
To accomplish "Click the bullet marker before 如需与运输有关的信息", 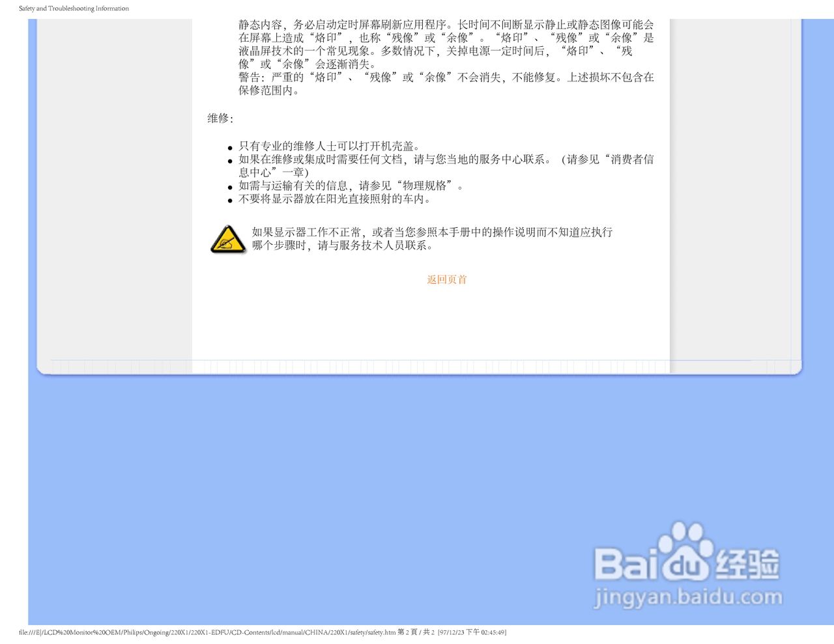I will pyautogui.click(x=229, y=186).
